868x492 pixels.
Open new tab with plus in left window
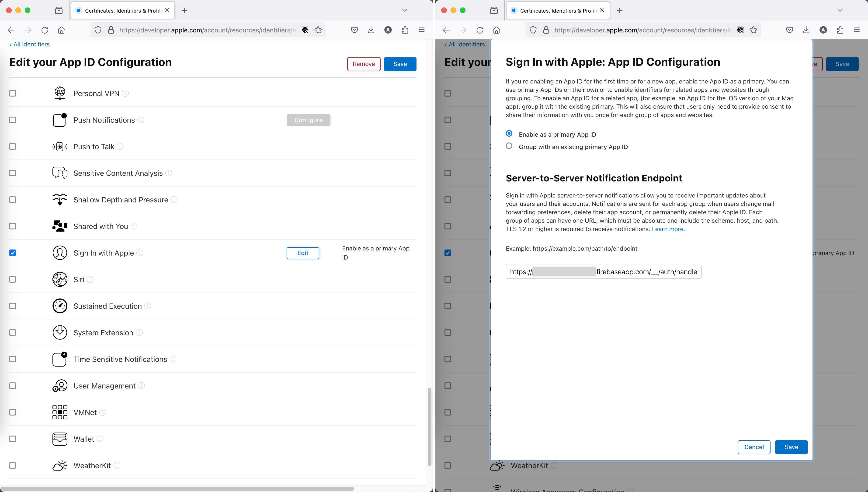[x=184, y=10]
